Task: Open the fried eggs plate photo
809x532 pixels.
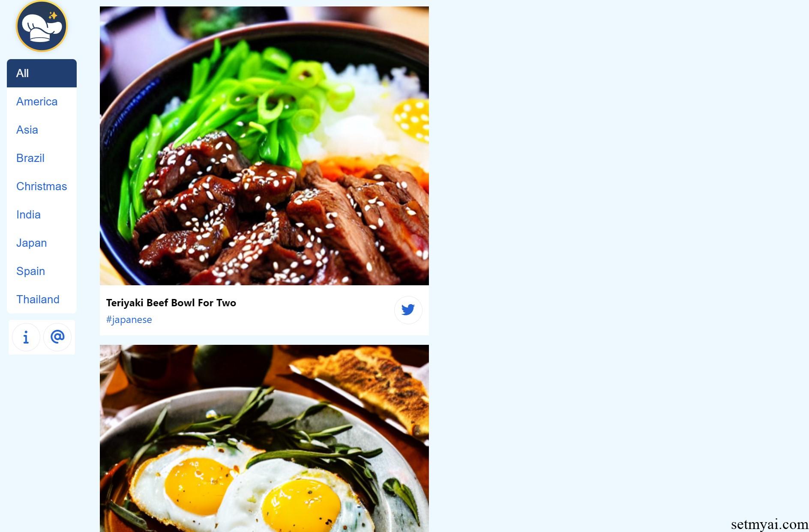Action: point(264,438)
